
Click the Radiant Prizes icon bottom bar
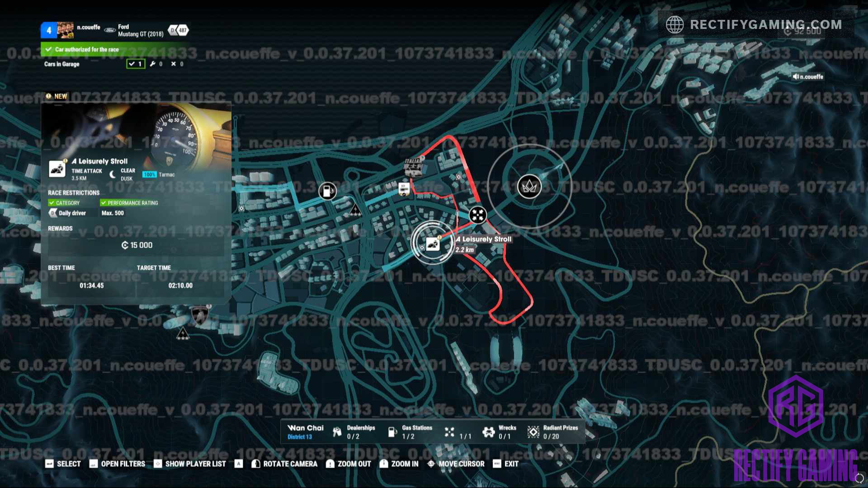pyautogui.click(x=533, y=432)
